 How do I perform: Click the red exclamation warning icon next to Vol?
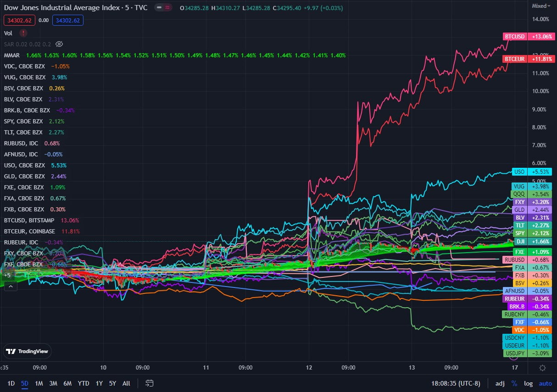22,33
